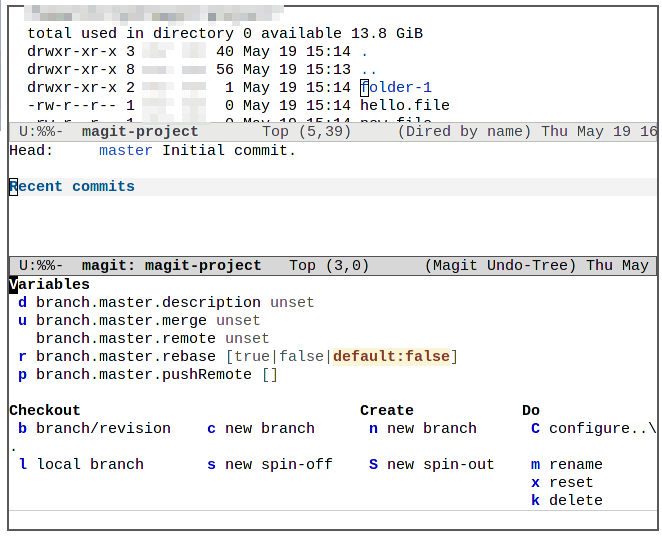The width and height of the screenshot is (662, 537).
Task: Collapse the Recent commits section
Action: coord(72,187)
